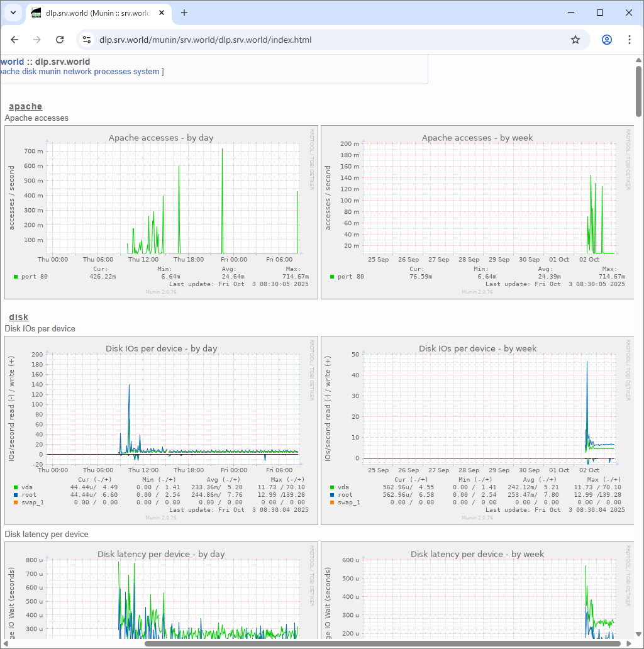
Task: Click the site information icon in address bar
Action: point(87,40)
